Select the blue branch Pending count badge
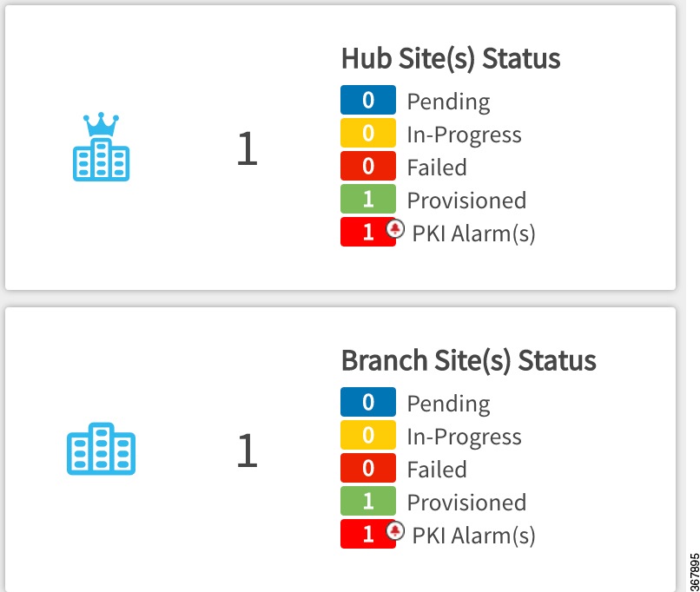 click(368, 402)
